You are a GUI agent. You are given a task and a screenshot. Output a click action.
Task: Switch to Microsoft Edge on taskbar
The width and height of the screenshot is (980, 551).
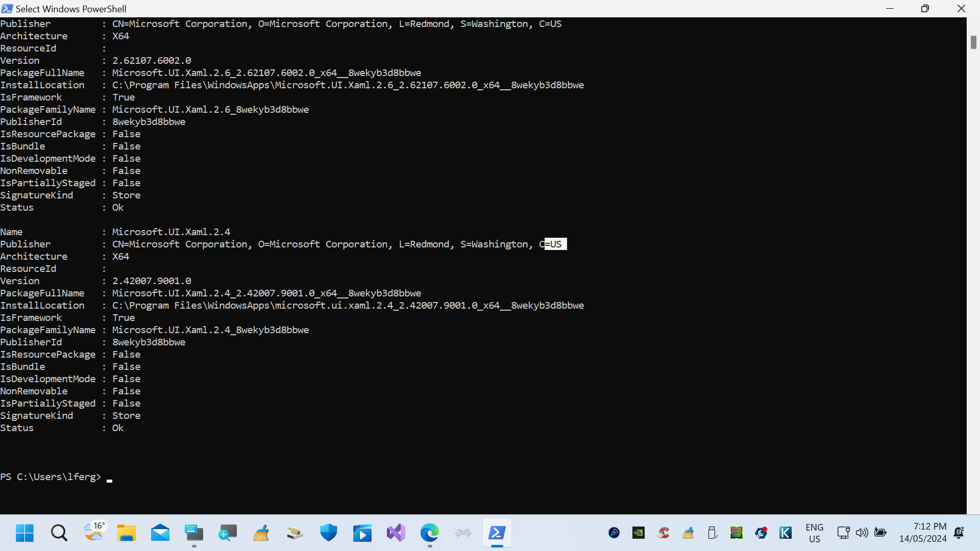point(430,533)
